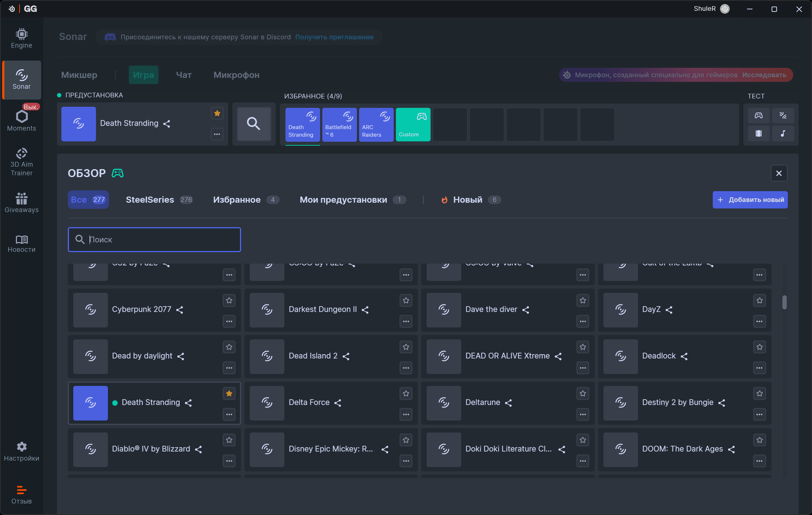Image resolution: width=812 pixels, height=515 pixels.
Task: Click the preset search magnifier button
Action: coord(253,124)
